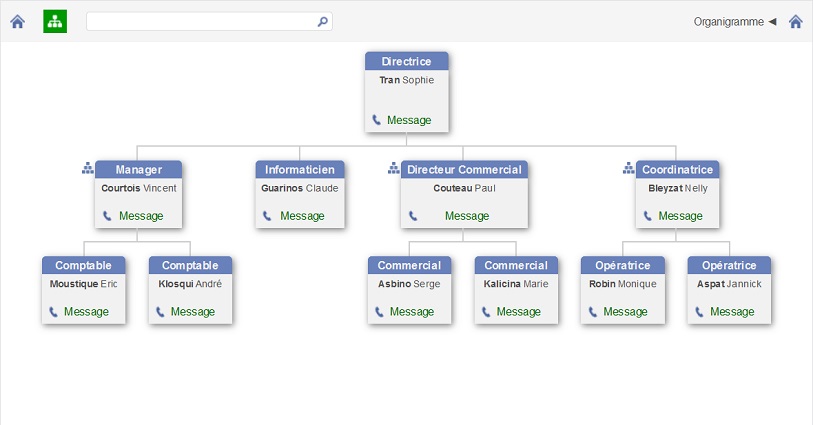The height and width of the screenshot is (425, 813).
Task: Select the Manager card header
Action: [138, 169]
